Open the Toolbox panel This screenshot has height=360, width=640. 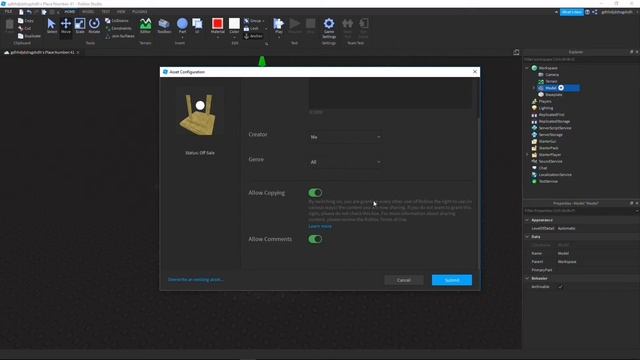[164, 26]
